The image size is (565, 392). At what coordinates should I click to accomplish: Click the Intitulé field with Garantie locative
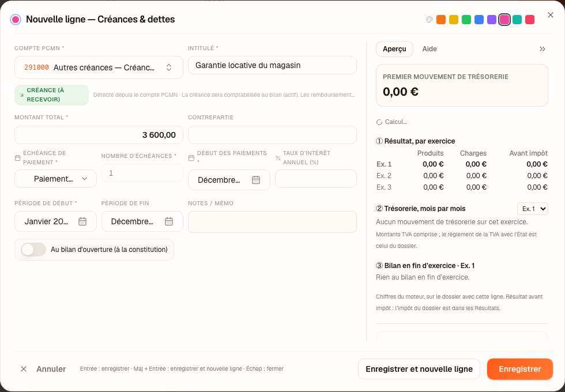[x=272, y=65]
